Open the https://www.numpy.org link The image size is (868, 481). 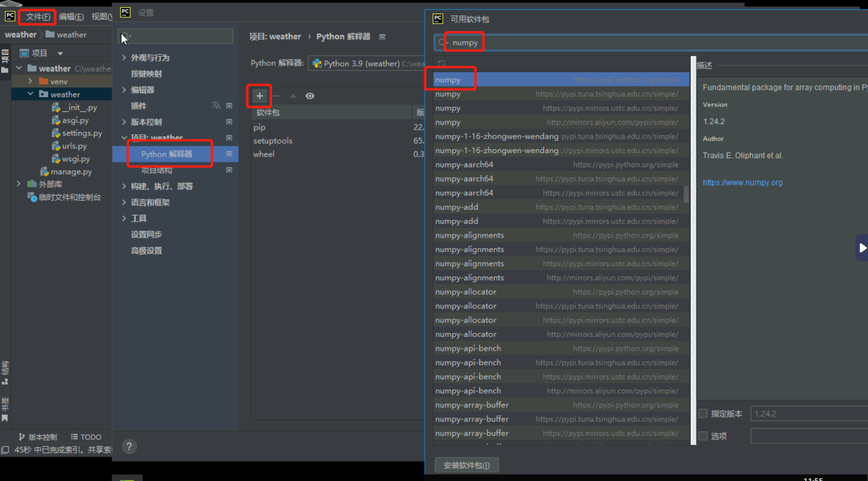point(742,183)
